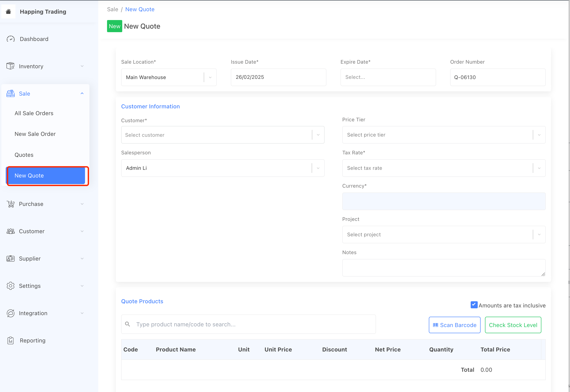
Task: Click the Settings gear icon
Action: click(x=11, y=286)
